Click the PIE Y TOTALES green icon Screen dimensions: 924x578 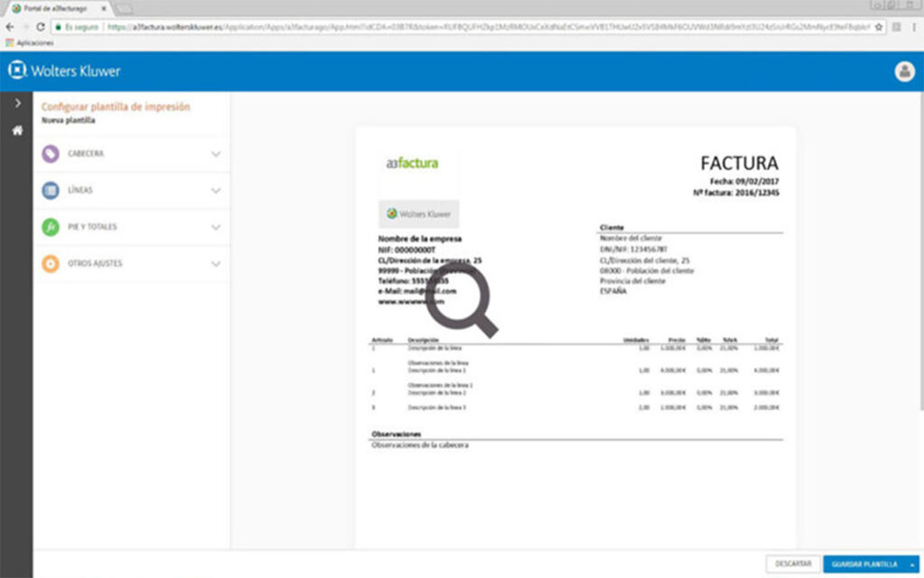point(51,227)
